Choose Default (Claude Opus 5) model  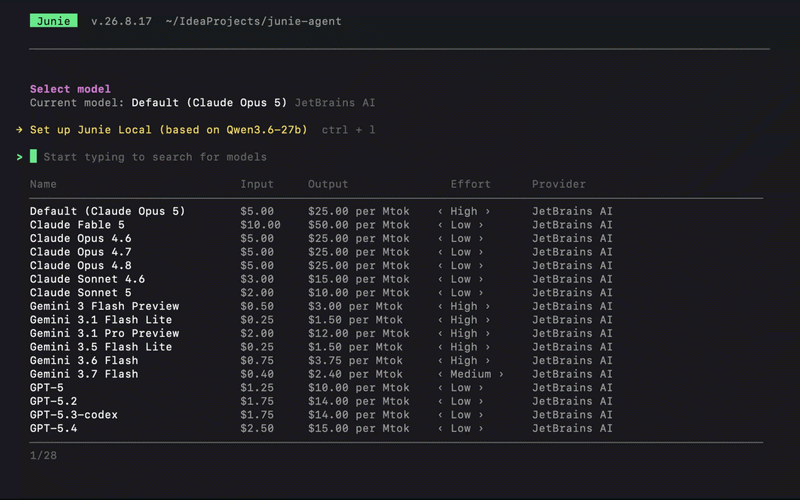coord(320,211)
